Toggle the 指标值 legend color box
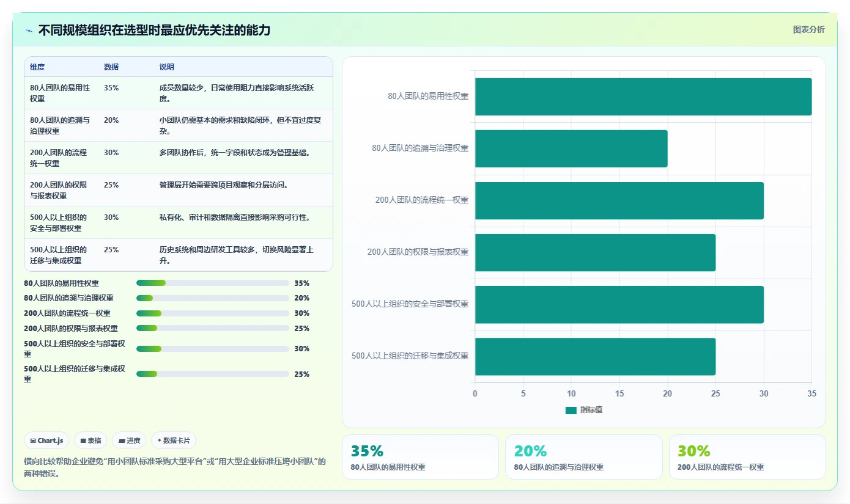850x504 pixels. (571, 410)
